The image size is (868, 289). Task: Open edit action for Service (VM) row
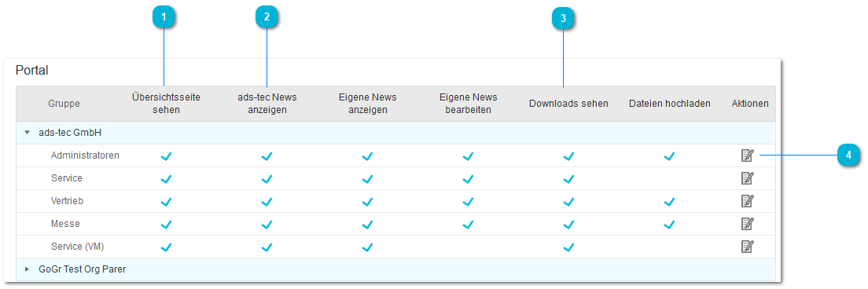click(x=748, y=247)
